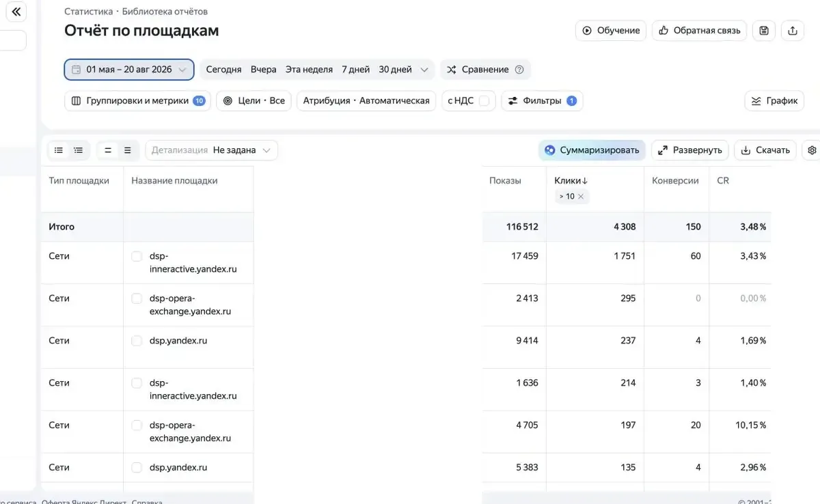Image resolution: width=820 pixels, height=504 pixels.
Task: Click the total CR value 3,48 %
Action: click(753, 227)
